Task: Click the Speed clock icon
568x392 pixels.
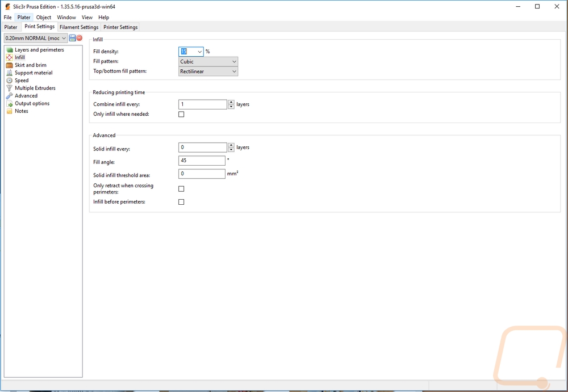Action: point(10,81)
